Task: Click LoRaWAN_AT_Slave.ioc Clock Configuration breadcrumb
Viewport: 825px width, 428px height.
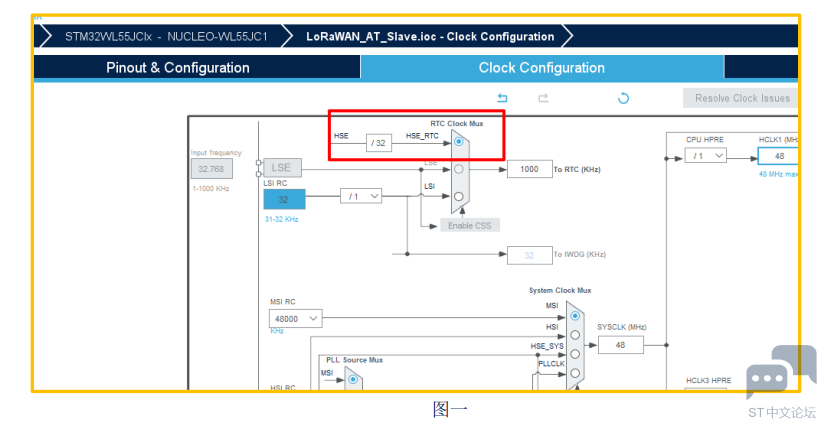Action: tap(430, 37)
